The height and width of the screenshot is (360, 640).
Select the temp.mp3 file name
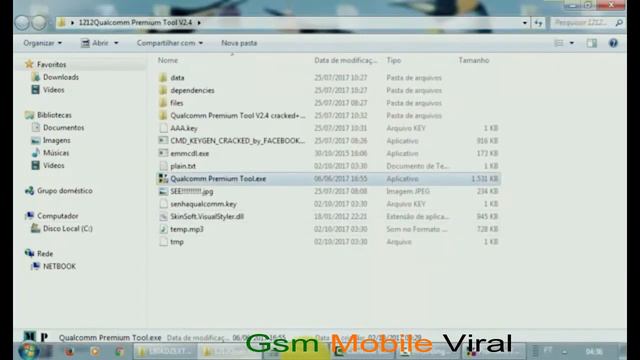[x=187, y=229]
